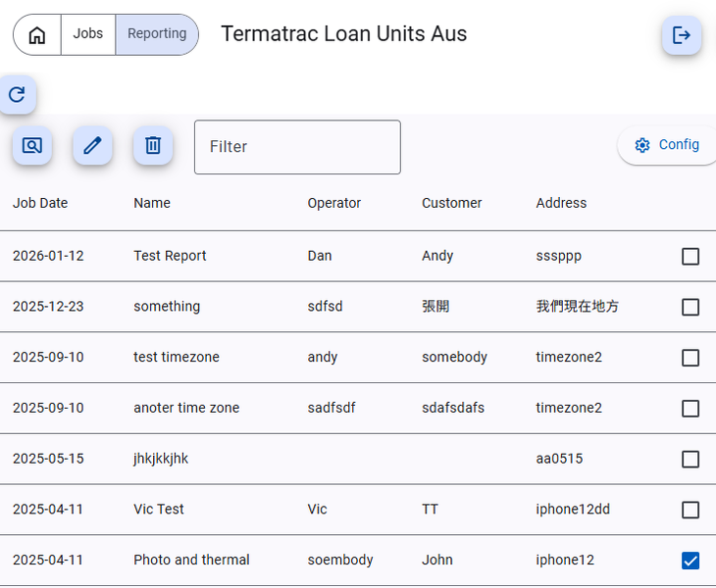Screen dimensions: 716x588
Task: Click the customer Andy cell
Action: coord(437,256)
